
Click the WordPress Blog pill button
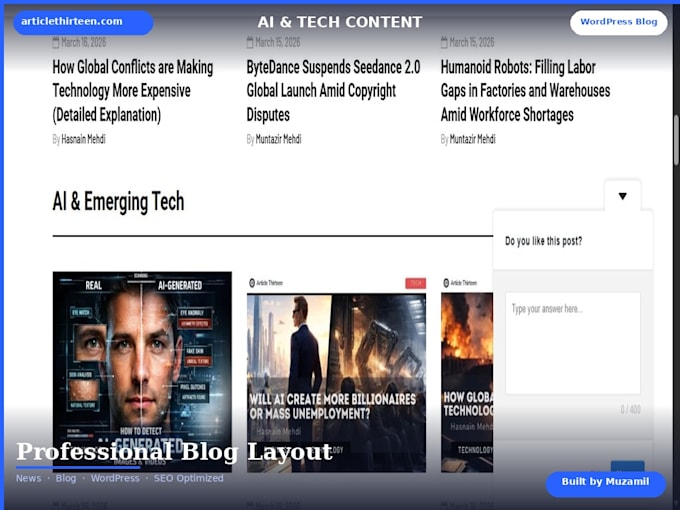[x=618, y=23]
